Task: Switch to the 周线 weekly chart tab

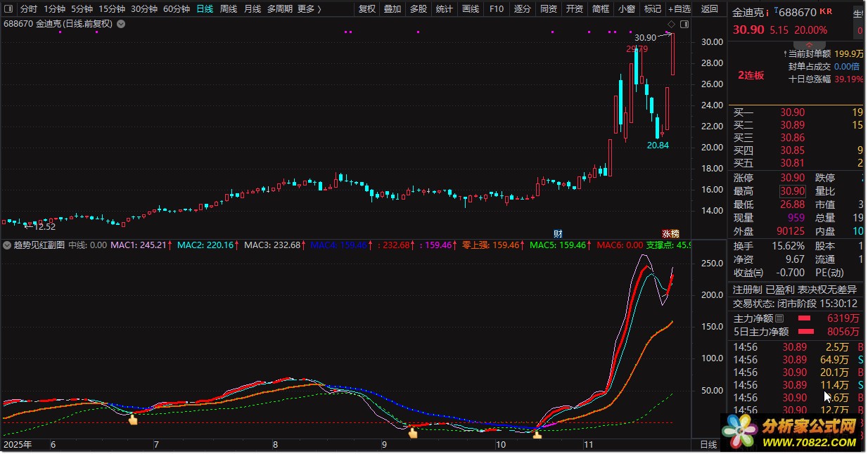Action: click(x=229, y=9)
